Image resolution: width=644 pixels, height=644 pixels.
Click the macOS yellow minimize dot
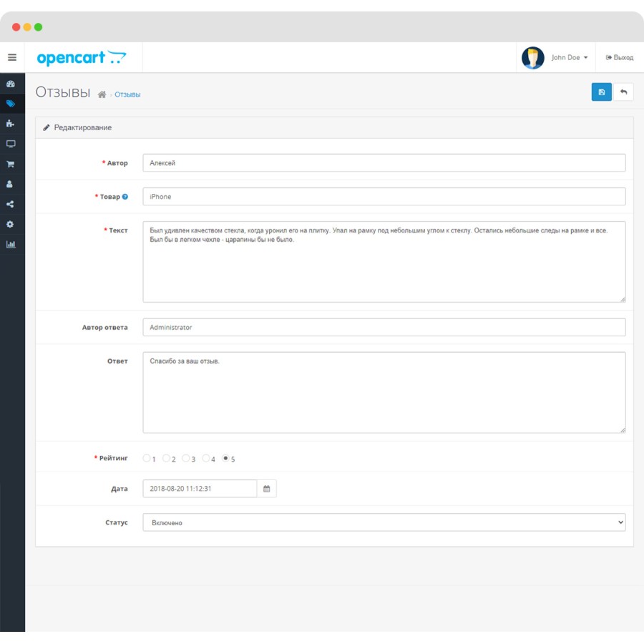27,27
